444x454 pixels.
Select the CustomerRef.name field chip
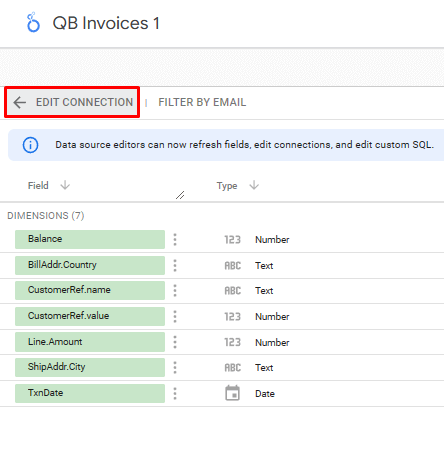click(x=90, y=290)
